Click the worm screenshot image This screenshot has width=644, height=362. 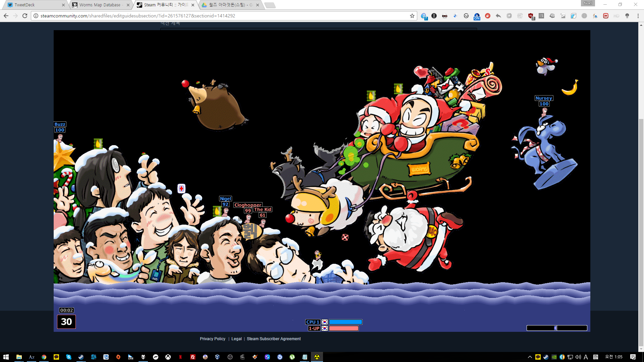pos(322,181)
